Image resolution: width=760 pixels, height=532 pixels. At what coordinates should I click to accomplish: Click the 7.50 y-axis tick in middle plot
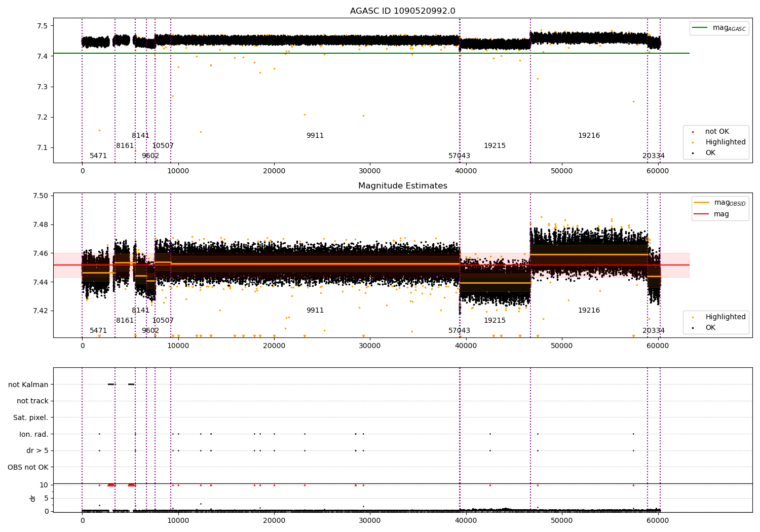(41, 196)
